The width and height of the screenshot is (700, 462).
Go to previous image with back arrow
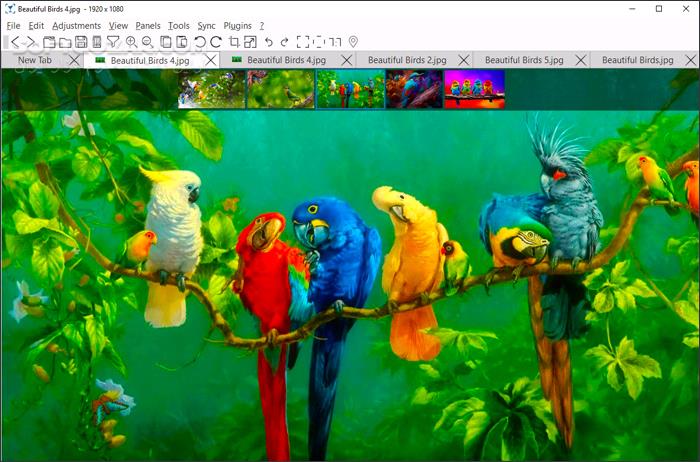tap(14, 42)
